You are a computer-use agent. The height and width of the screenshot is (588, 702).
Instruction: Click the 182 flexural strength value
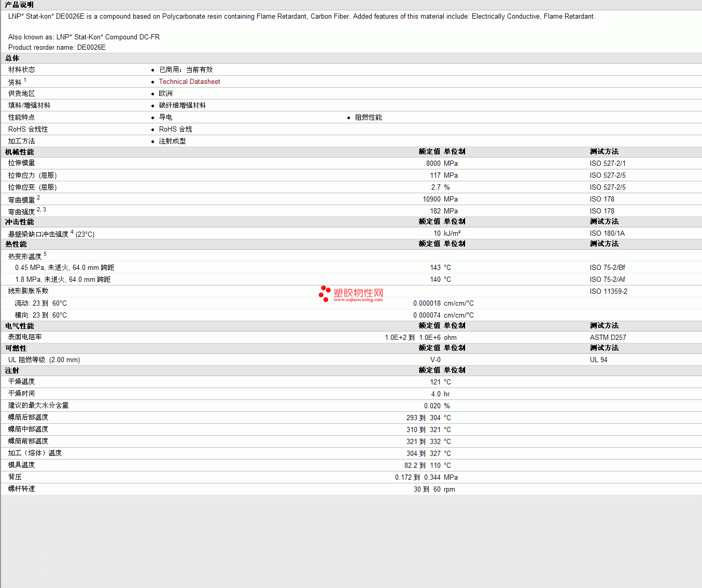click(436, 211)
